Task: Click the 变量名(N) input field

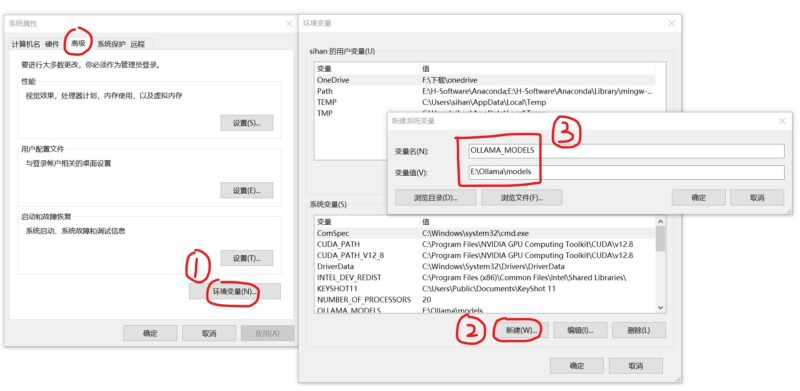Action: click(x=627, y=151)
